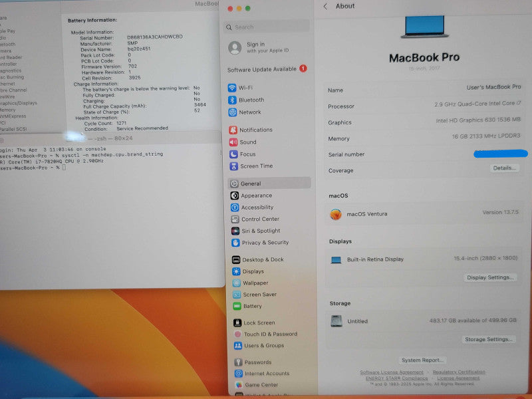
Task: Open Passwords key icon
Action: click(239, 362)
